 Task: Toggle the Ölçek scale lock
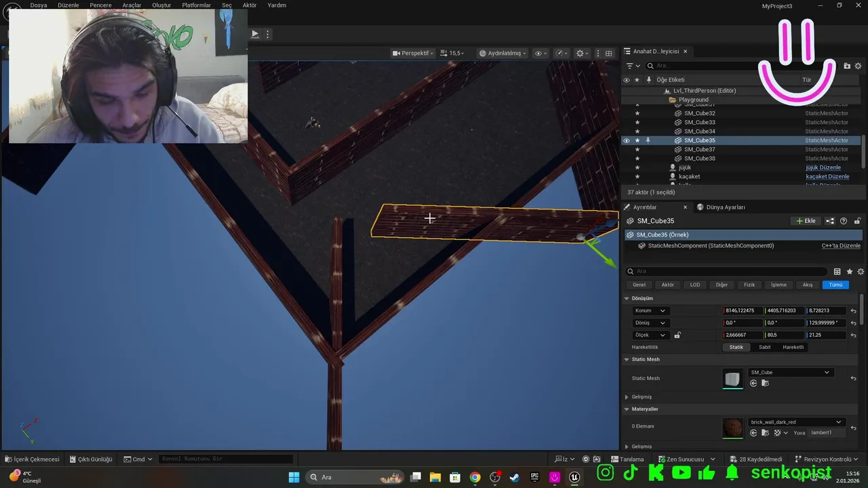[677, 335]
